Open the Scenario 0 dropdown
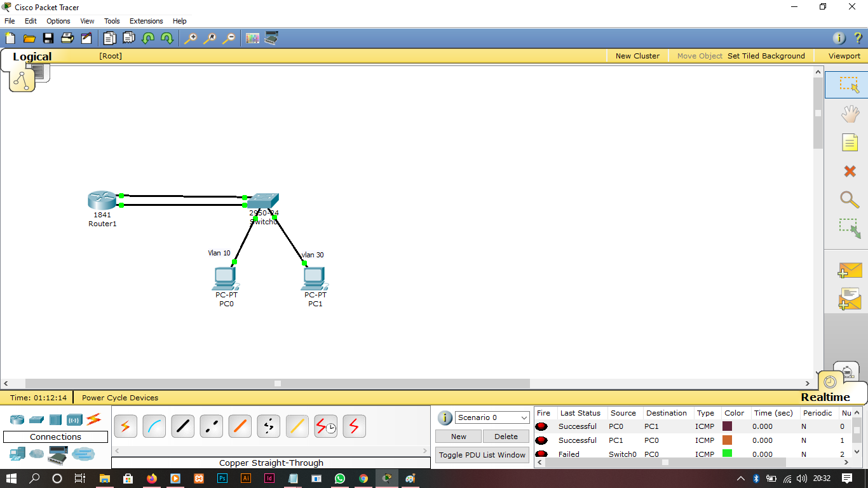 click(x=492, y=417)
